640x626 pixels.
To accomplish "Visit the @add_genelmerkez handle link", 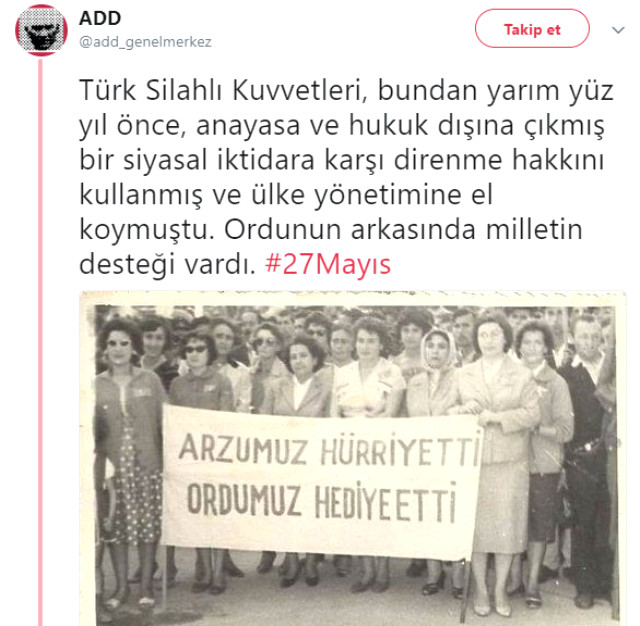I will (x=145, y=42).
